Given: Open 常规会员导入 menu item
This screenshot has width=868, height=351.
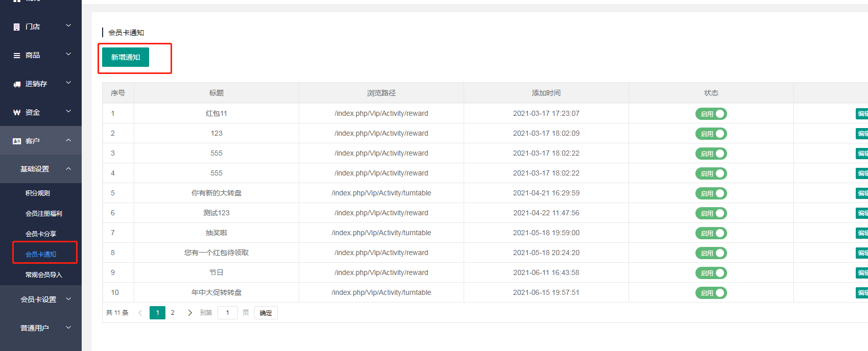Looking at the screenshot, I should (x=44, y=275).
